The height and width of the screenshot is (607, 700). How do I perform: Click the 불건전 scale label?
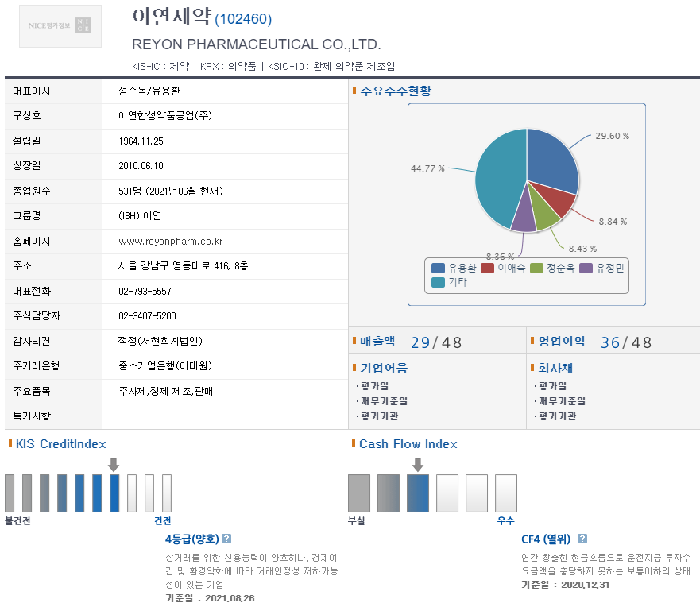point(17,521)
